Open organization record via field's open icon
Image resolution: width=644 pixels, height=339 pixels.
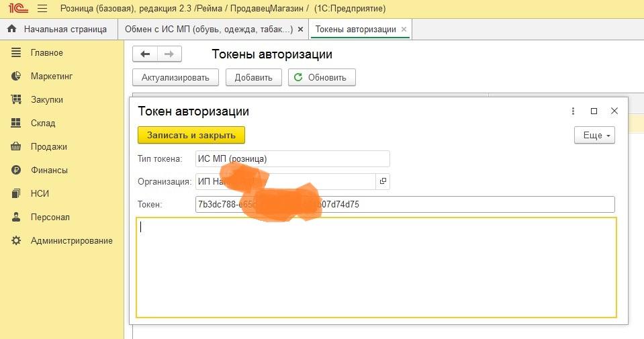point(383,181)
